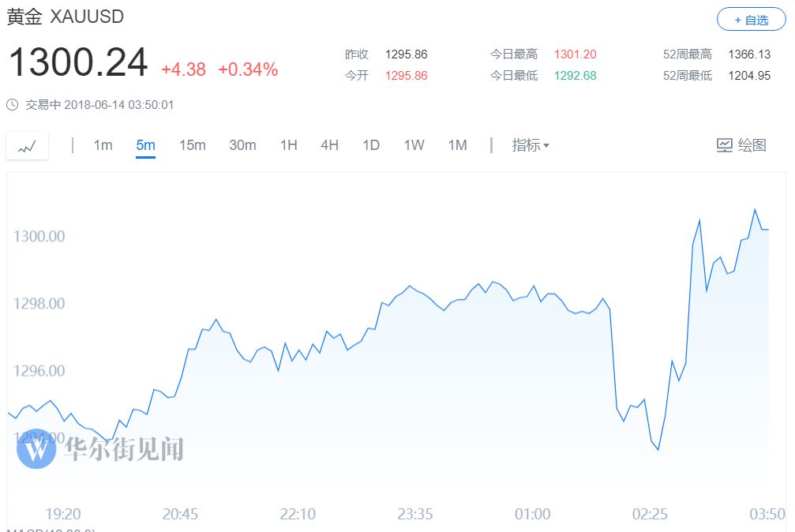Click the 今日最高 value 1301.20
The height and width of the screenshot is (532, 795).
coord(575,54)
